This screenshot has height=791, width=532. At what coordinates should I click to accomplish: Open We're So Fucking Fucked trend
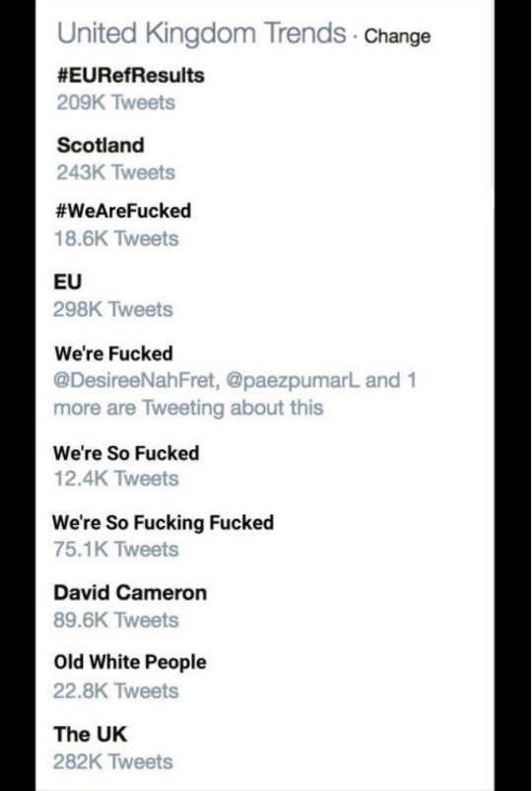click(x=163, y=523)
